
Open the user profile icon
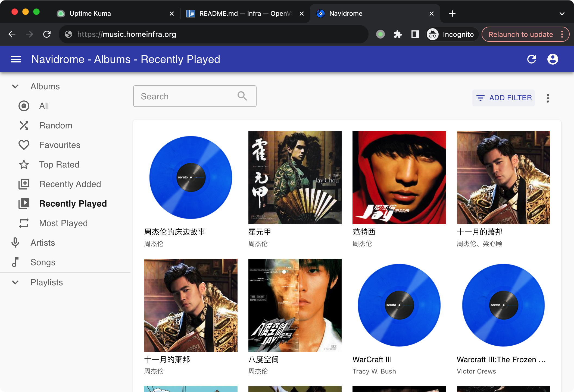click(553, 59)
